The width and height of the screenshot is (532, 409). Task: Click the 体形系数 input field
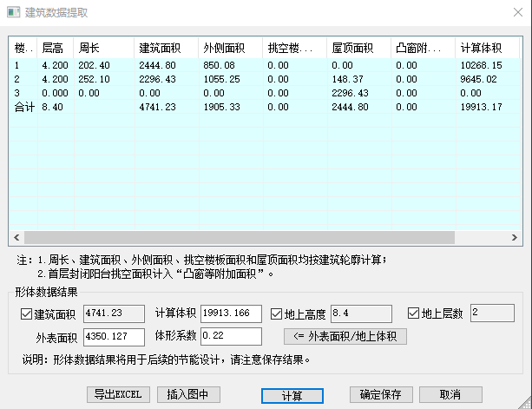(x=230, y=336)
